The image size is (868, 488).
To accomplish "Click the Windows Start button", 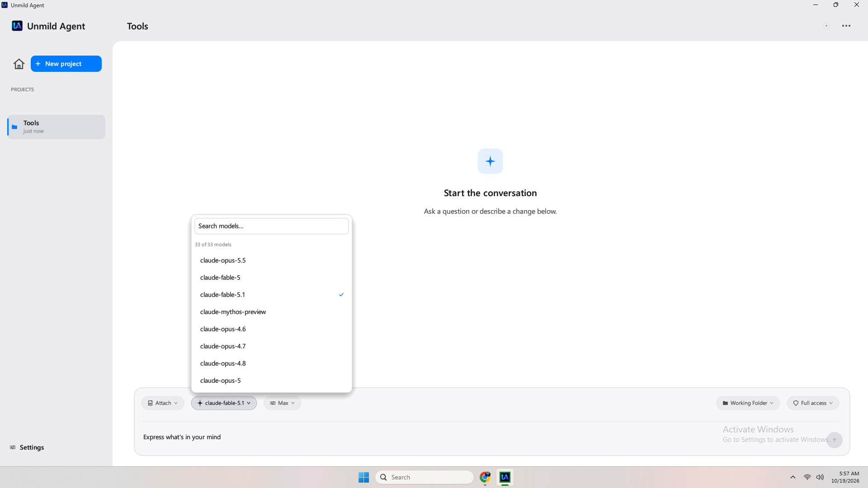I will click(363, 477).
